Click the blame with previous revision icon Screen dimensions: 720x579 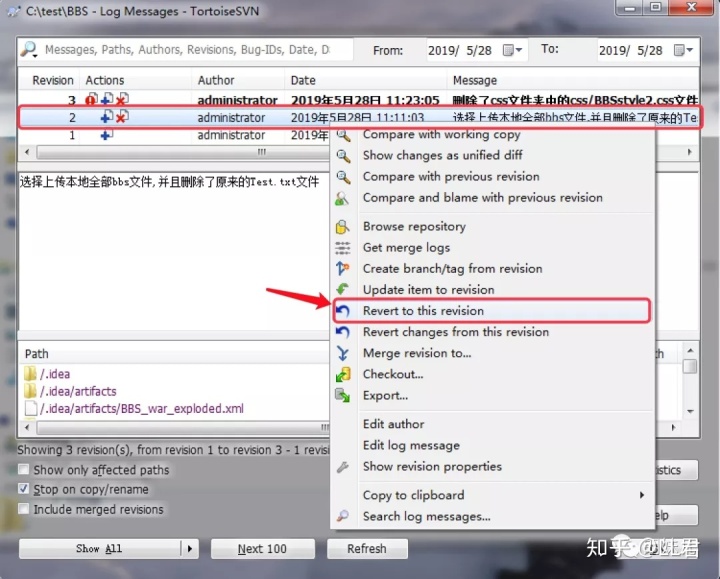[x=342, y=198]
